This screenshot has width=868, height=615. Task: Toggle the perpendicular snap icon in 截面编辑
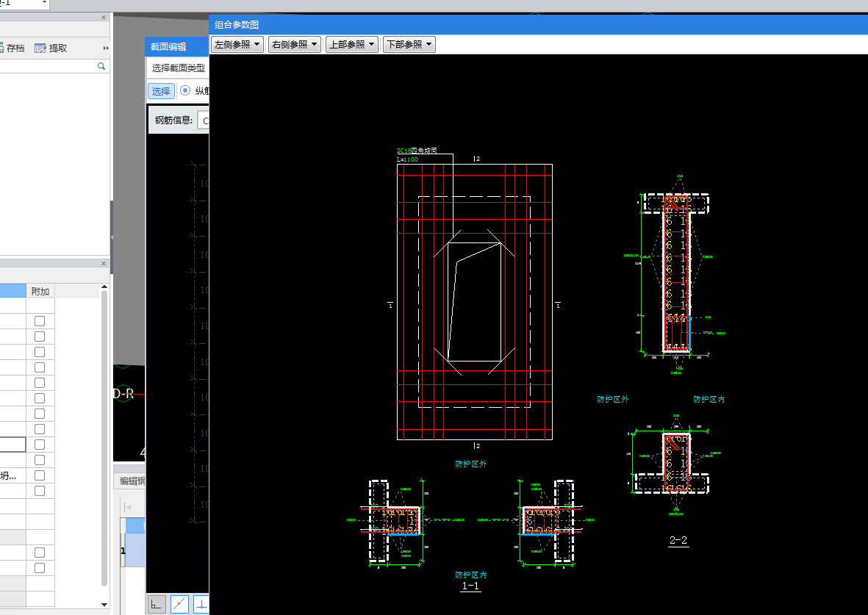201,605
